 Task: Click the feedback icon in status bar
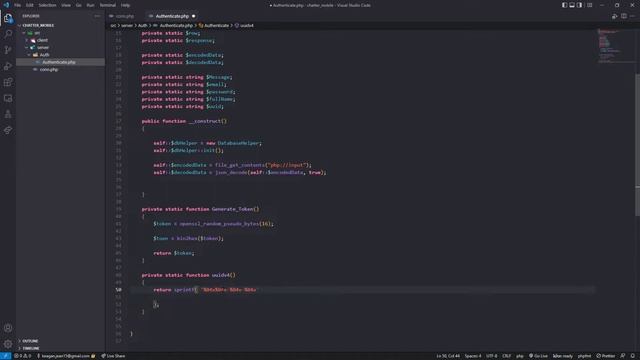click(623, 356)
